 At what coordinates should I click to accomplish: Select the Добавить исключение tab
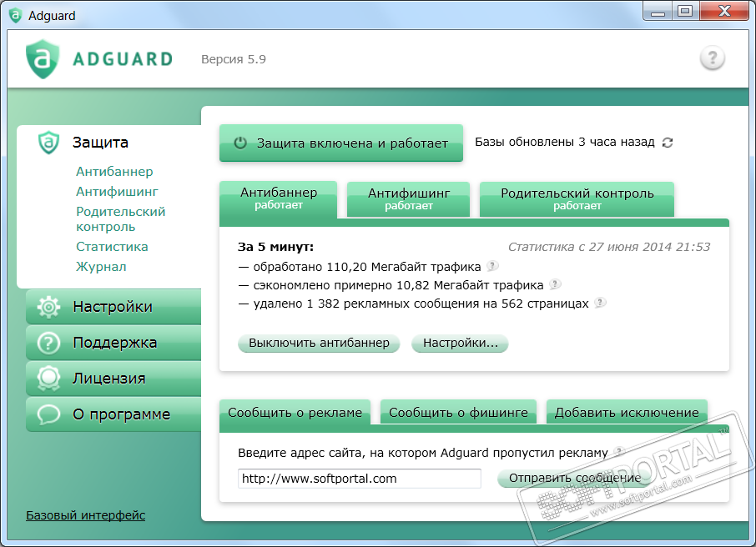click(x=626, y=413)
